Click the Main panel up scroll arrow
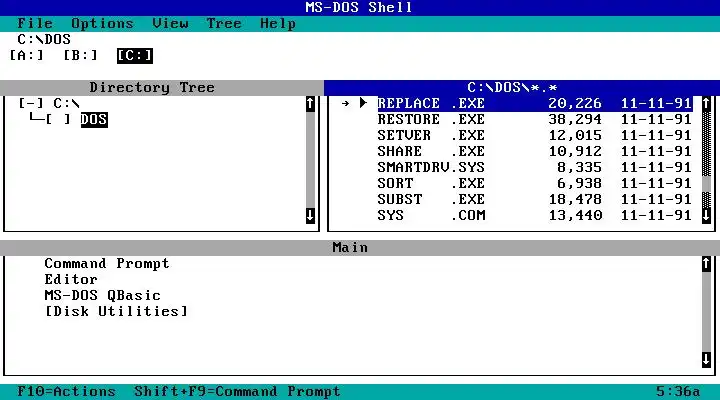720x400 pixels. tap(707, 264)
